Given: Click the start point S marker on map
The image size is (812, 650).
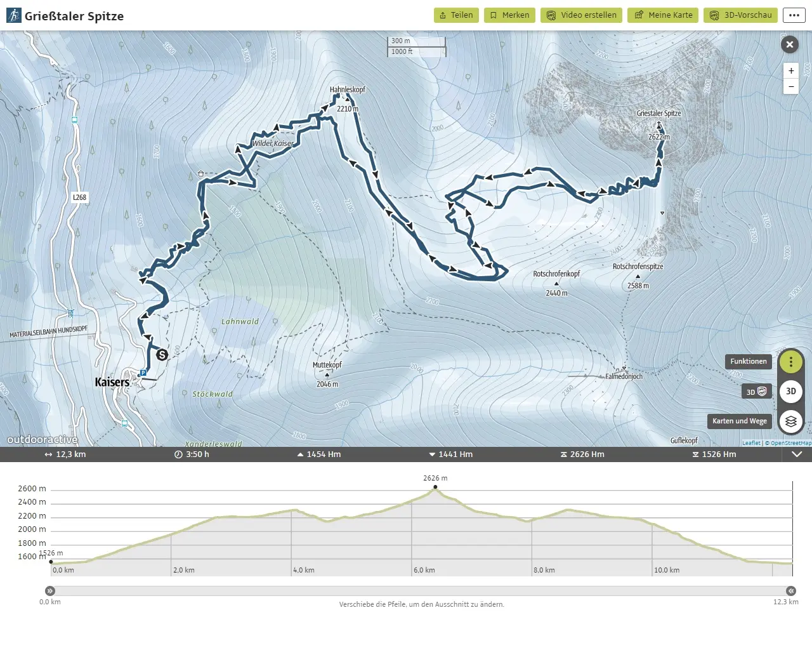Looking at the screenshot, I should (x=162, y=355).
